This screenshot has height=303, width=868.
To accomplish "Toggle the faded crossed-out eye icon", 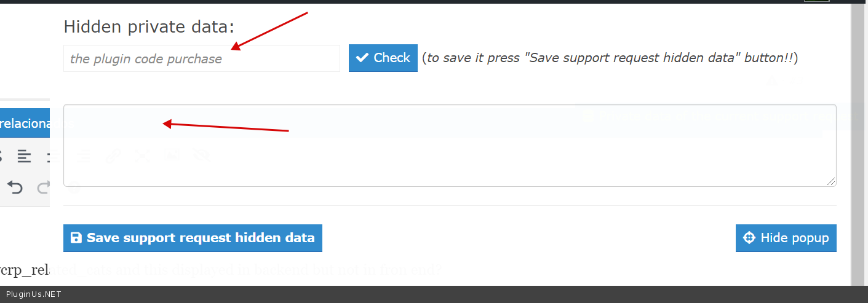I will 201,156.
